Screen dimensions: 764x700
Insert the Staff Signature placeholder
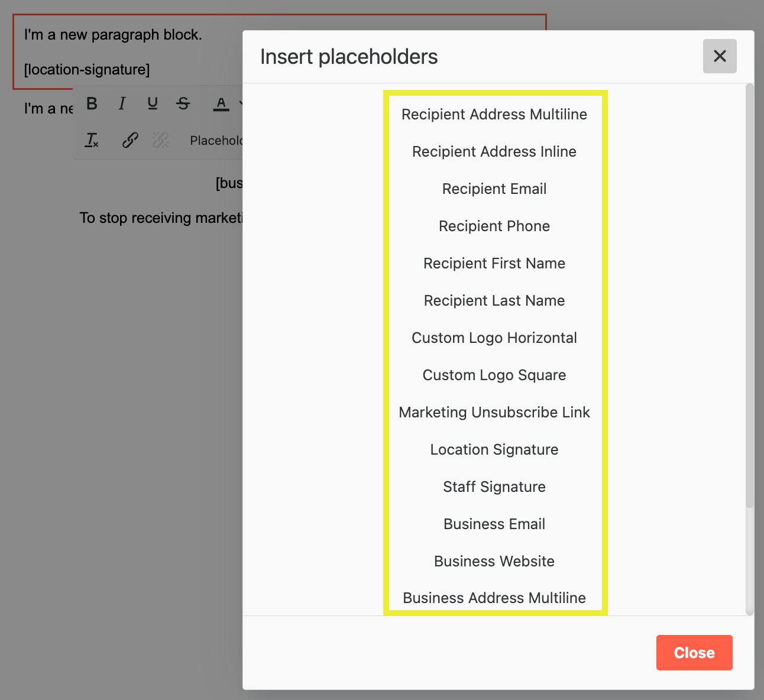click(494, 487)
